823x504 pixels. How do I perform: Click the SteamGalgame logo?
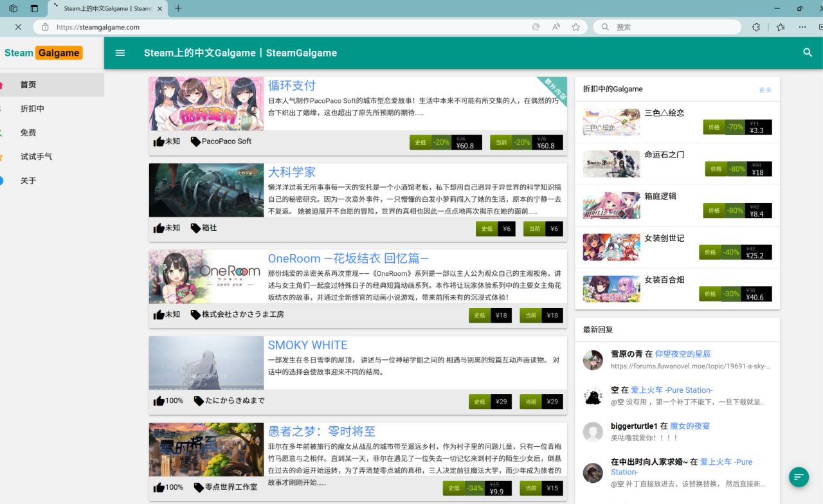[x=44, y=53]
